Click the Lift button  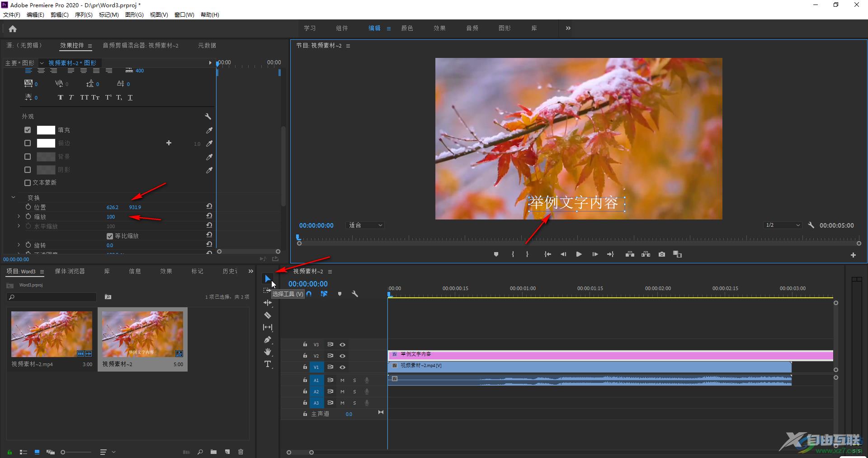pos(630,254)
